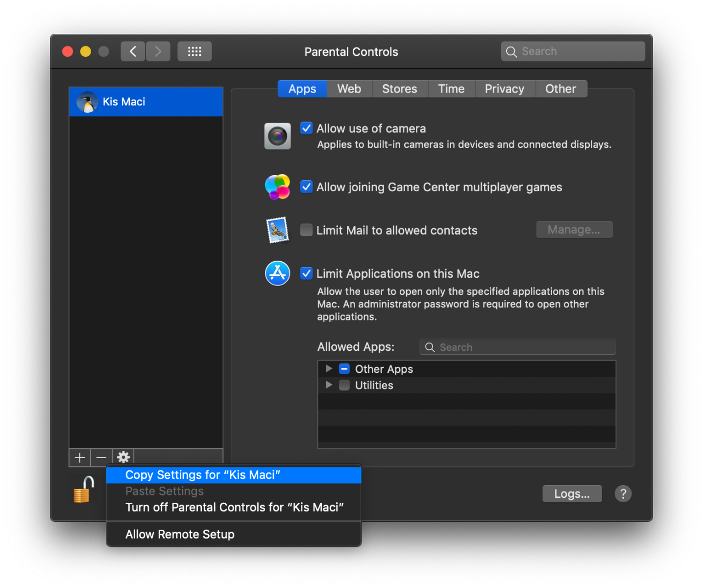The height and width of the screenshot is (588, 703).
Task: Click the App Store icon
Action: [x=278, y=273]
